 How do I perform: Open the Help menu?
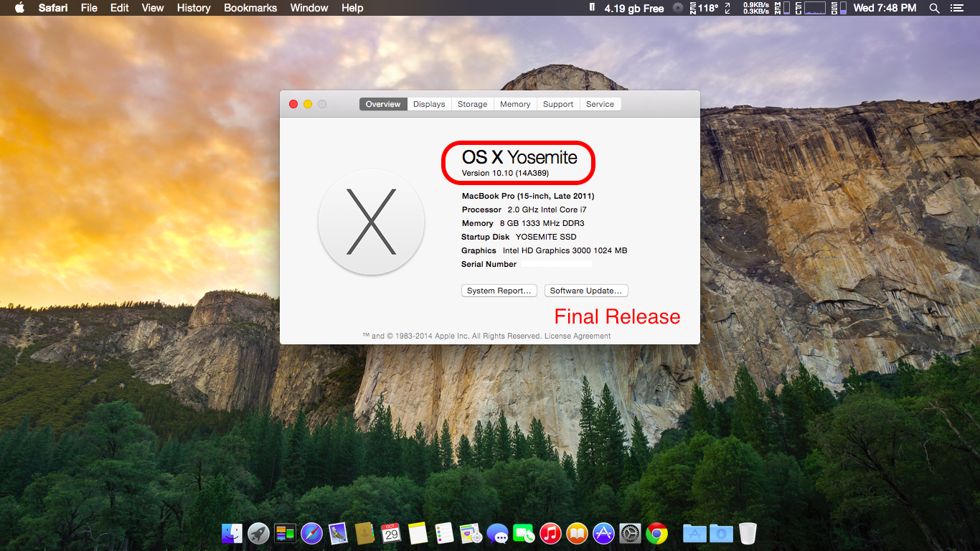click(352, 8)
